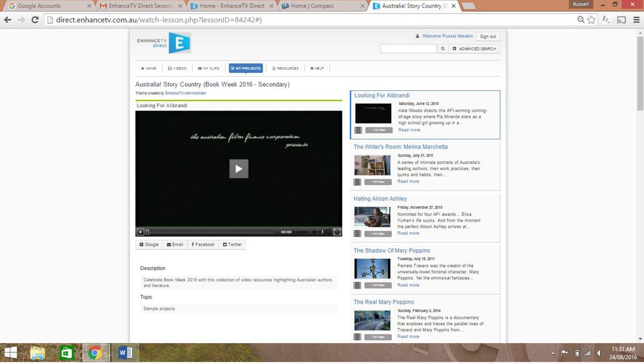Viewport: 644px width, 363px height.
Task: Click Read more under Looking For Alibrandi
Action: click(409, 130)
